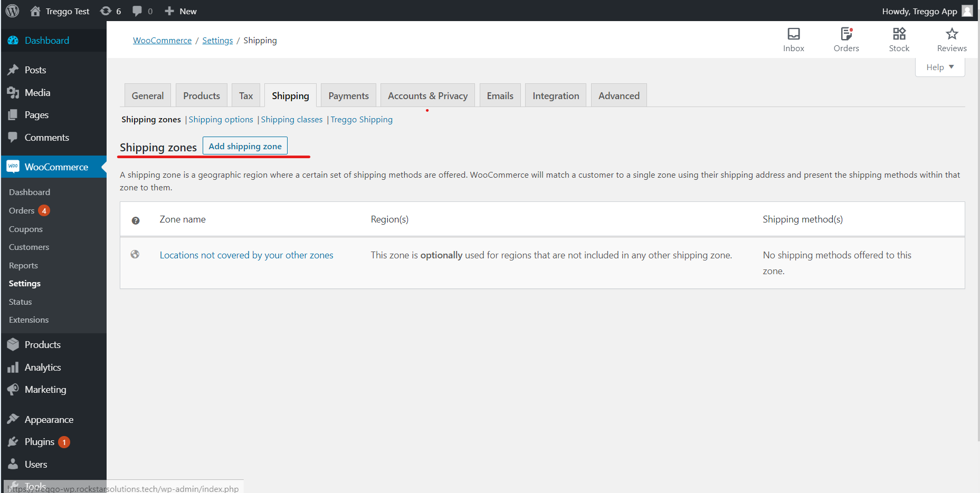Switch to the Advanced settings tab
Screen dimensions: 980x493
(619, 95)
